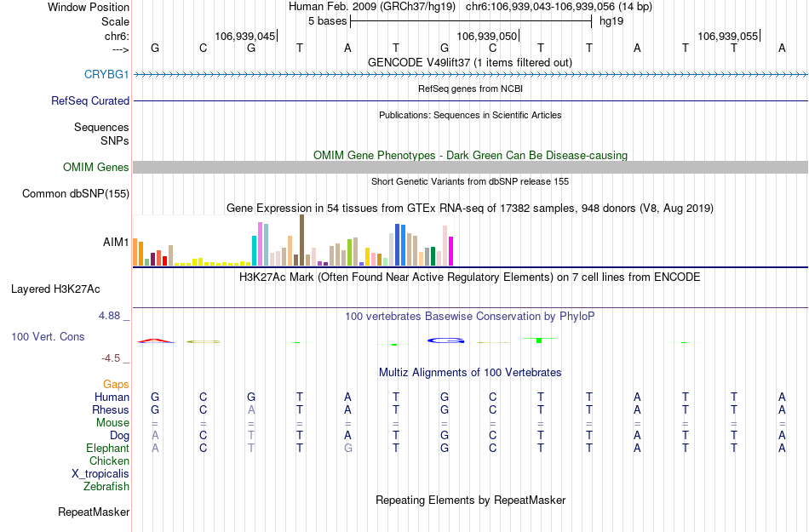Click Repeating Elements by RepeatMasker title
Screen dimensions: 809x532
coord(471,500)
